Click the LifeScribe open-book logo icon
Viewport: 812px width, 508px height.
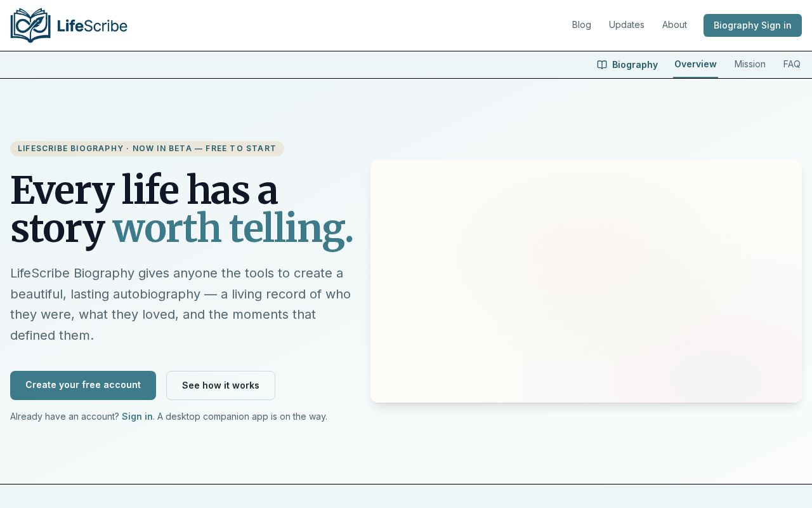click(30, 25)
